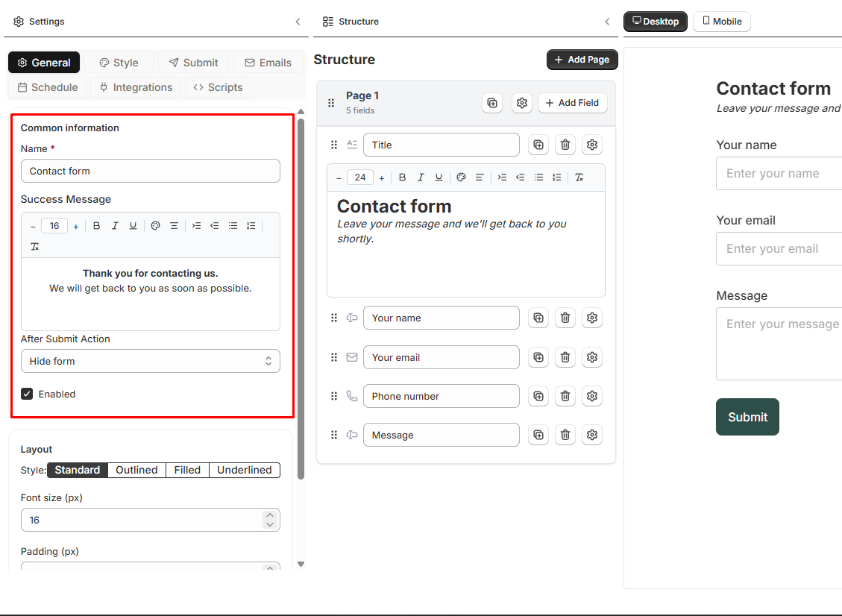Duplicate the Your name field
Screen dimensions: 842x616
point(538,318)
